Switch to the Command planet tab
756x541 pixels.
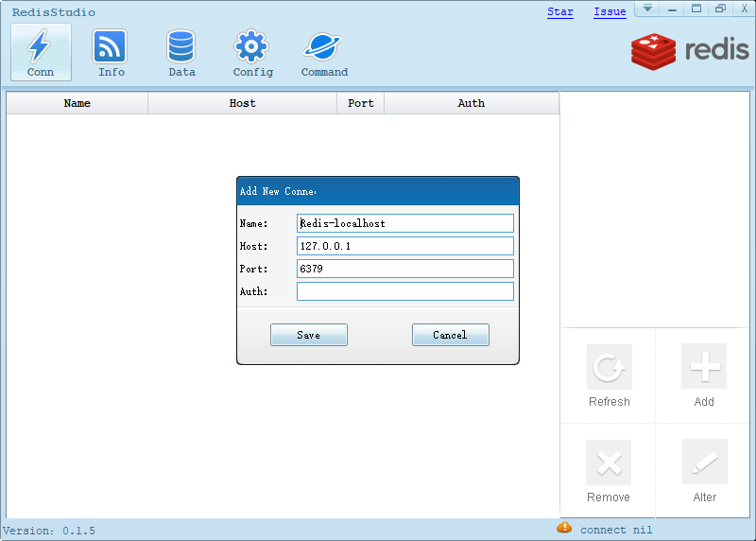[x=324, y=52]
